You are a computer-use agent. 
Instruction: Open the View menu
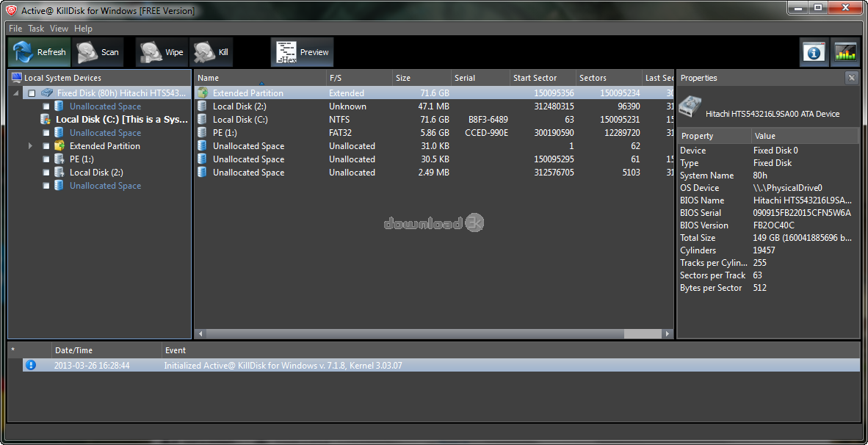point(59,29)
